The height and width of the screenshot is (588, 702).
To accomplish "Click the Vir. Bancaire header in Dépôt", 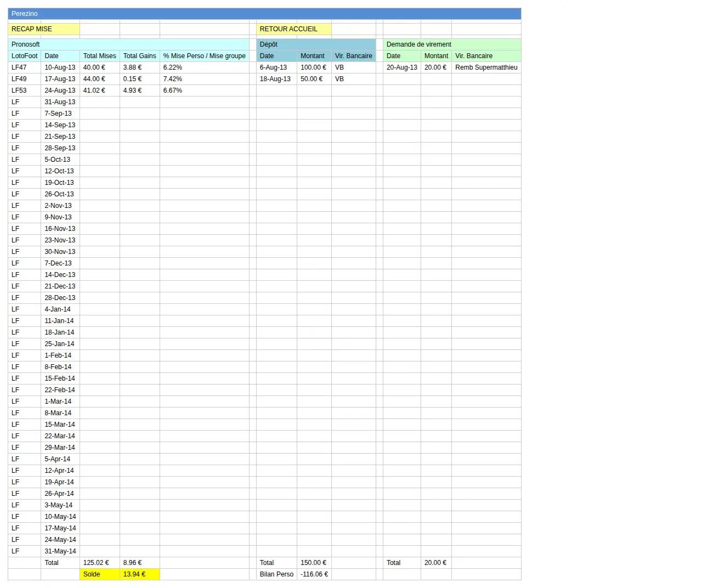I will click(354, 56).
